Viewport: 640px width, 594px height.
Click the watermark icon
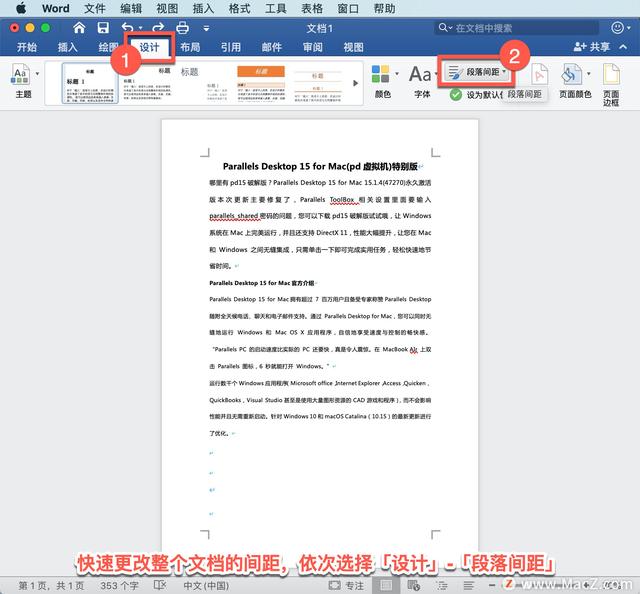539,74
